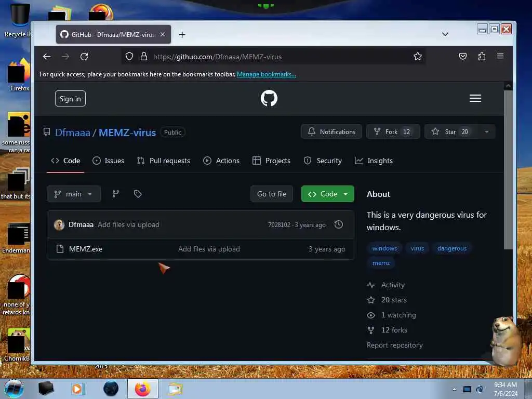Open MEMZ.exe row commit message link
Image resolution: width=532 pixels, height=399 pixels.
pyautogui.click(x=209, y=249)
